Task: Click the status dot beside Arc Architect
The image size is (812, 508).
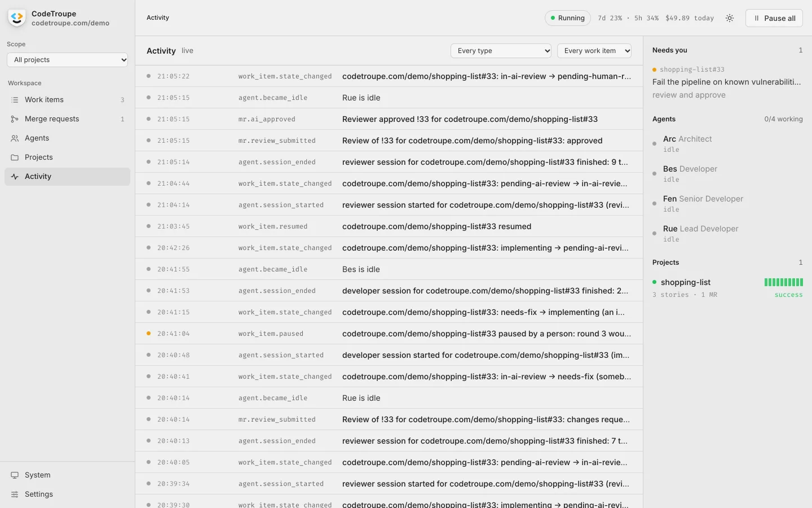Action: 654,144
